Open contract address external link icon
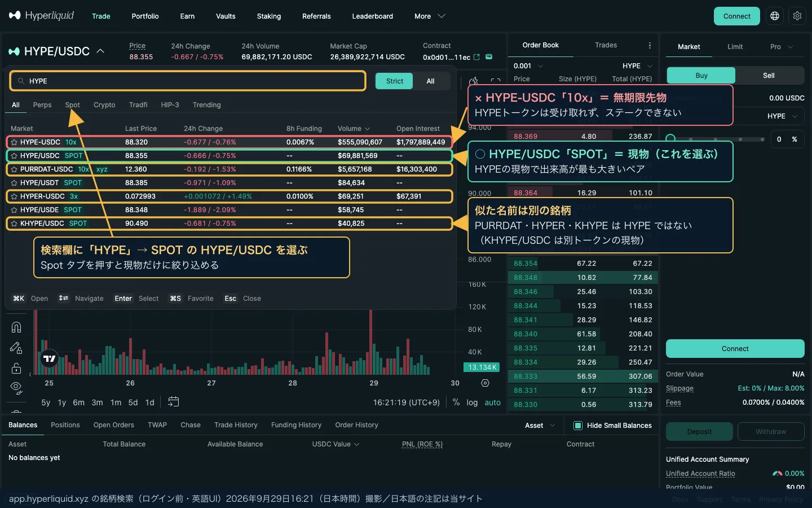Screen dimensions: 812x508 476,57
